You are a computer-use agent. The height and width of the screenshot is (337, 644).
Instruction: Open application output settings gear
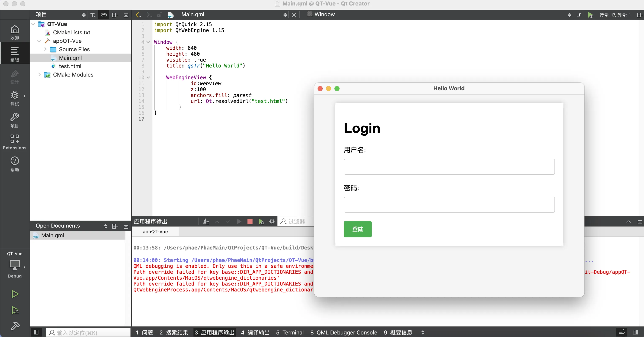272,221
